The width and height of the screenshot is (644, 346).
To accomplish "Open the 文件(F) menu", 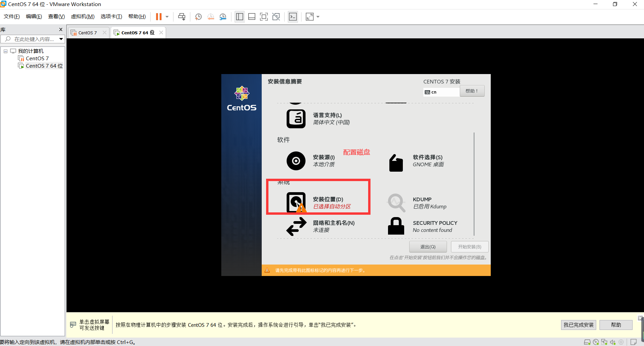I will click(12, 16).
